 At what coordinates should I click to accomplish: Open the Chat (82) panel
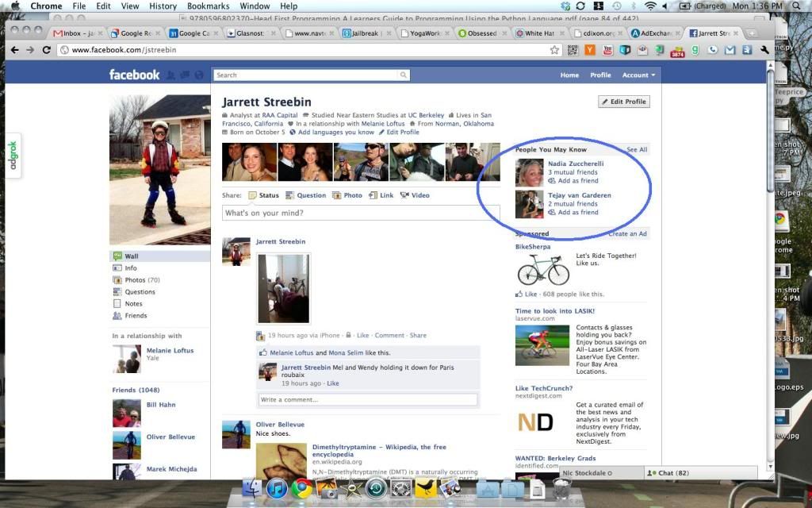click(x=702, y=473)
